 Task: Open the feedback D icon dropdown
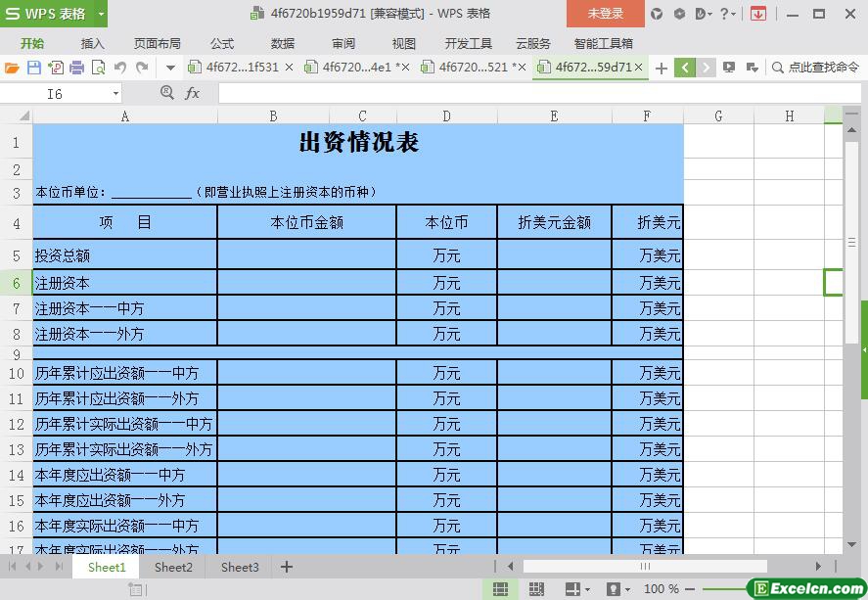pyautogui.click(x=703, y=14)
